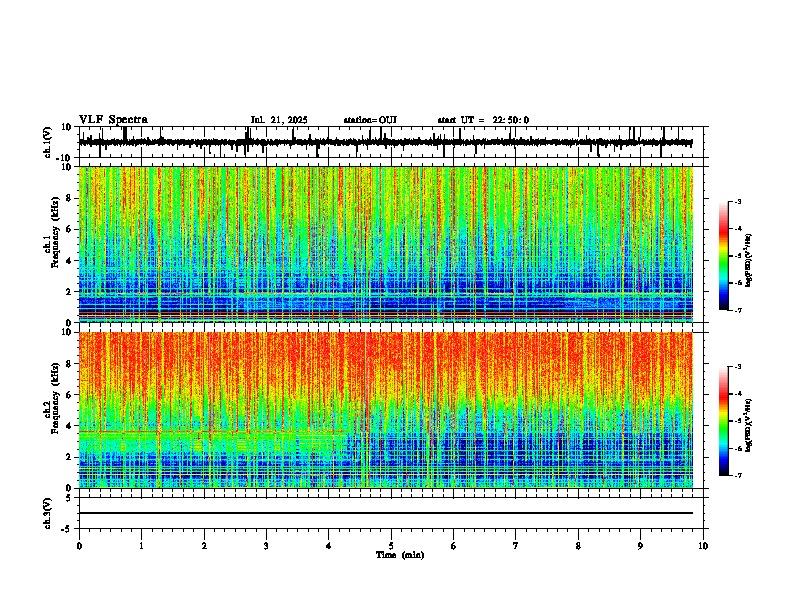Click the time axis tick label "6"

[454, 546]
